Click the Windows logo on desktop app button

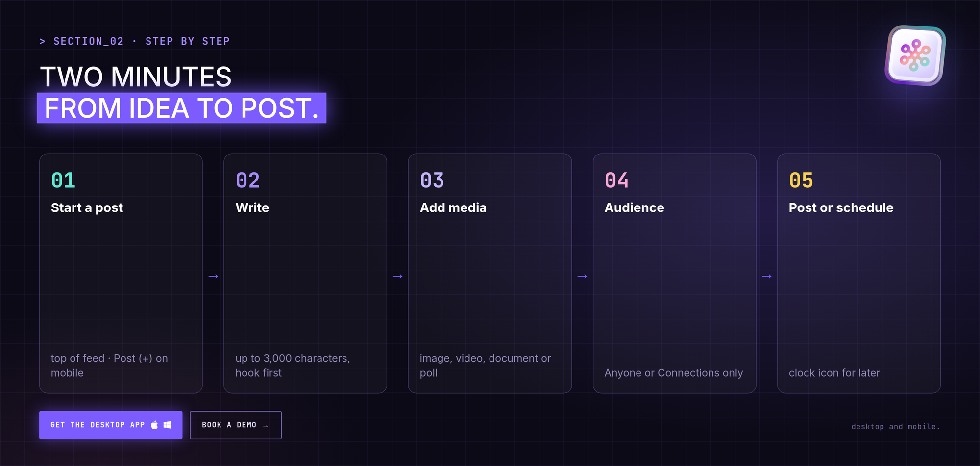click(x=167, y=425)
